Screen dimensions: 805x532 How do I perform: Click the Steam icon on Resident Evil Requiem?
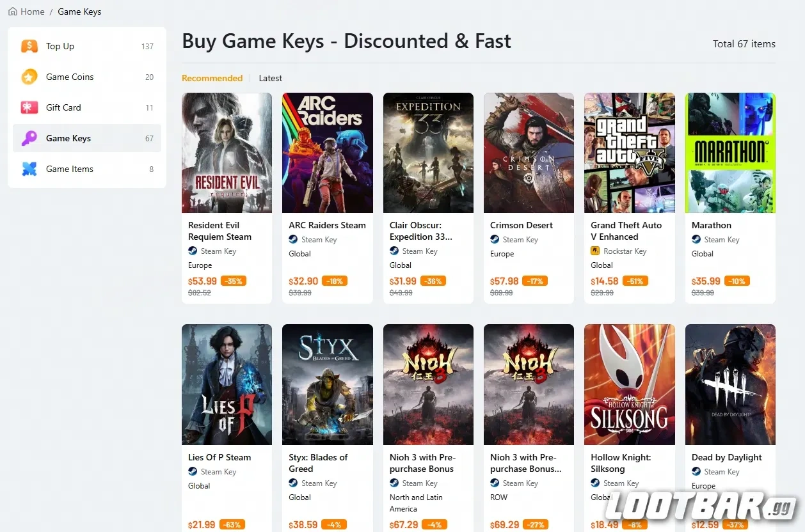point(193,251)
